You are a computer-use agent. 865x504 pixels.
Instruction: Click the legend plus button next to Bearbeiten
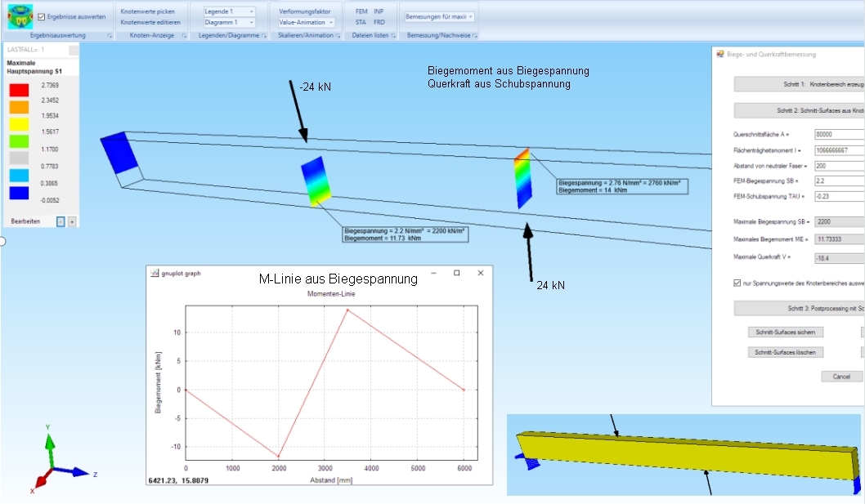pyautogui.click(x=72, y=221)
